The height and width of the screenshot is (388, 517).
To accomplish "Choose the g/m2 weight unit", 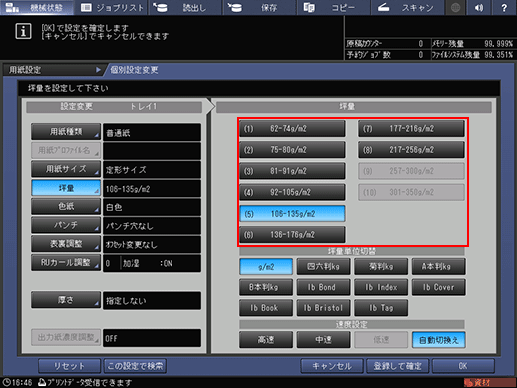I will pos(266,267).
